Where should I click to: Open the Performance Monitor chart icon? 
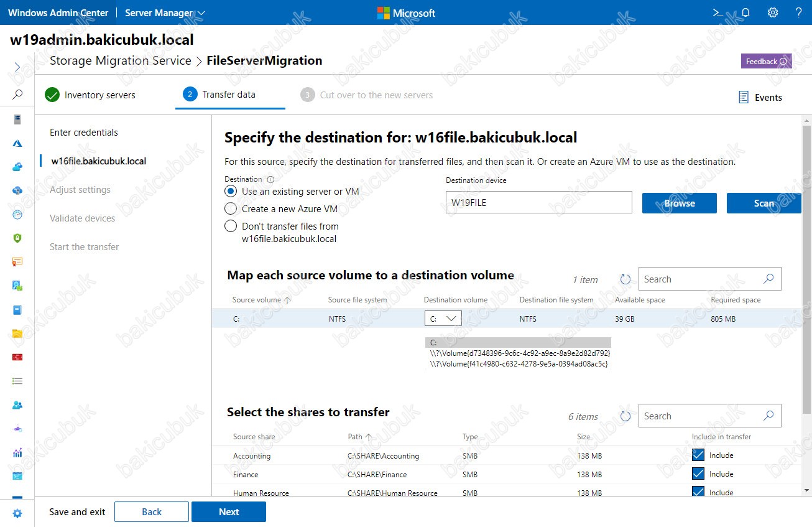pos(17,452)
